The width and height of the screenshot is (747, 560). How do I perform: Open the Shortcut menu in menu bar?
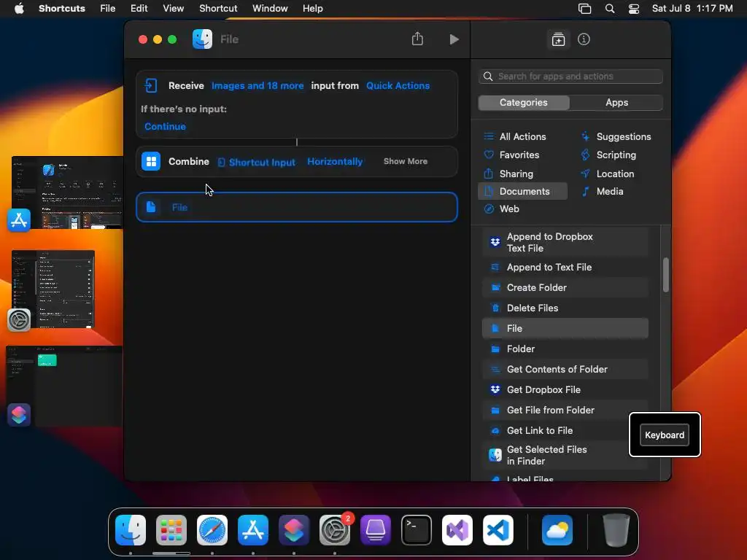pyautogui.click(x=218, y=9)
